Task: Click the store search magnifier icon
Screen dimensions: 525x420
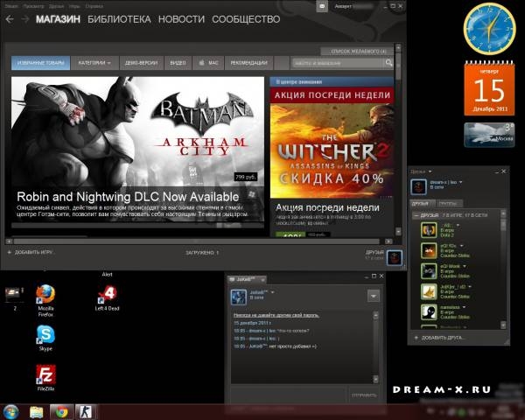Action: tap(388, 63)
